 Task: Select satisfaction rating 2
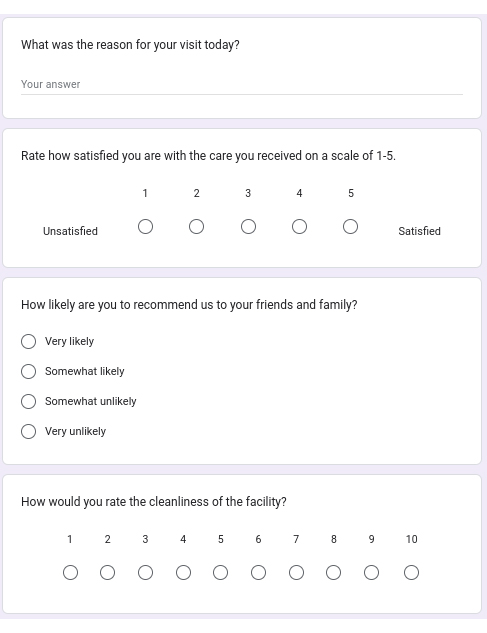[197, 226]
